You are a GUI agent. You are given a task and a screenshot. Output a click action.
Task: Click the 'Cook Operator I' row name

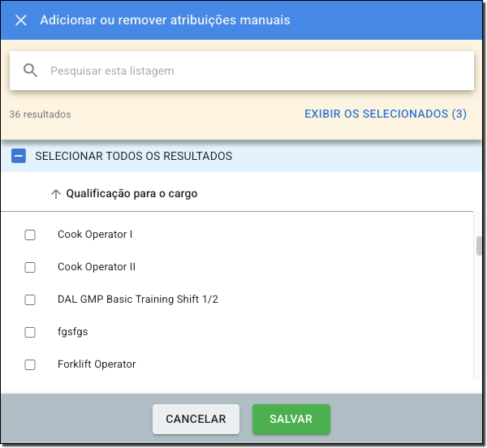(x=95, y=235)
